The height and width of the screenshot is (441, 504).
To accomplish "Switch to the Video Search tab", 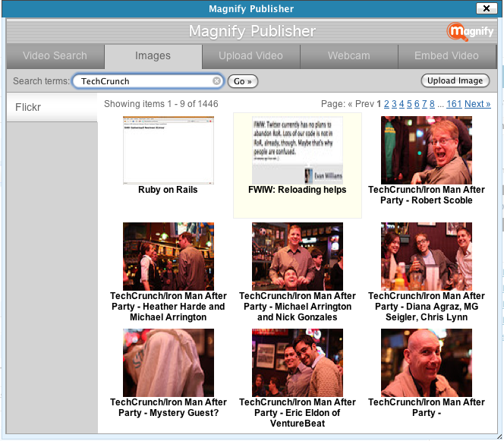I will [55, 56].
